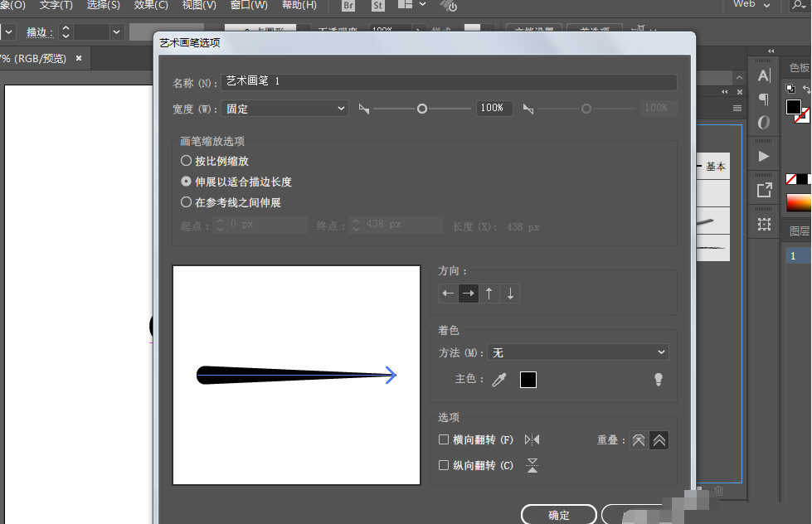Launch Adobe Bridge from the Br icon
This screenshot has height=524, width=812.
point(348,7)
